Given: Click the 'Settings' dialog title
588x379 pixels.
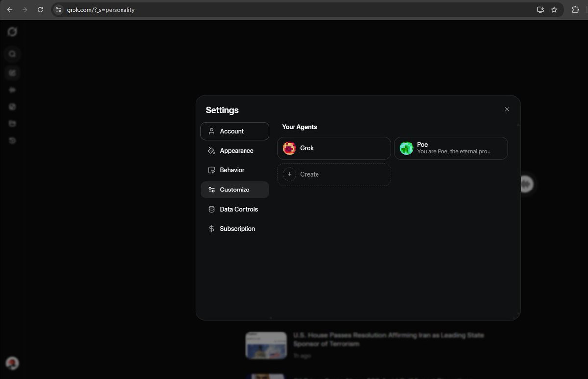Looking at the screenshot, I should (x=222, y=110).
